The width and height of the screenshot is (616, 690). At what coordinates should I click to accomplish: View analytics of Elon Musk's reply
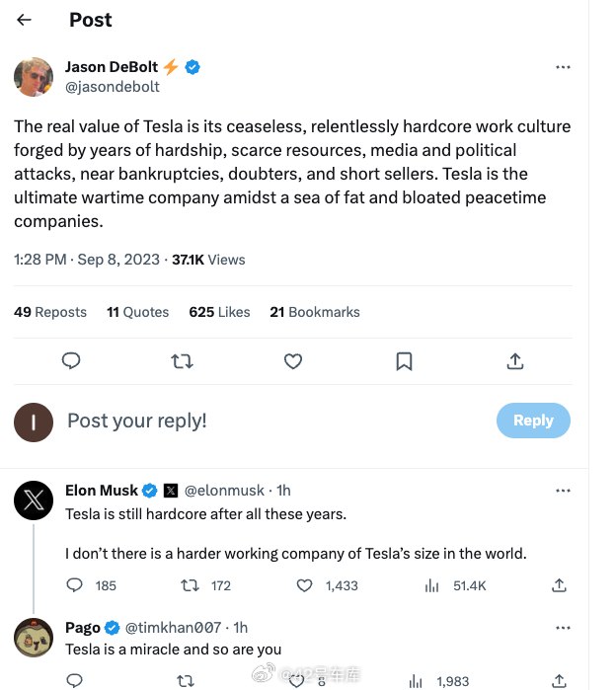(432, 585)
